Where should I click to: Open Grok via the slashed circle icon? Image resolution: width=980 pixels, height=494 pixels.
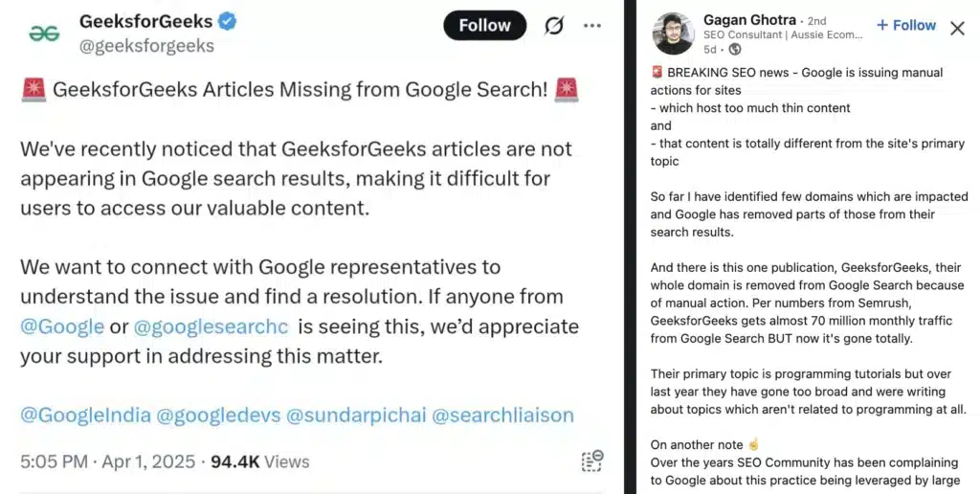554,25
